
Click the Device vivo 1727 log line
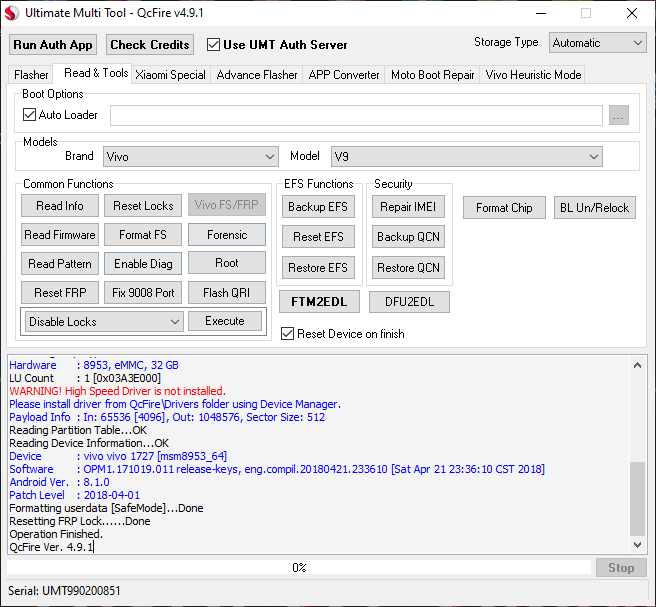pyautogui.click(x=118, y=456)
